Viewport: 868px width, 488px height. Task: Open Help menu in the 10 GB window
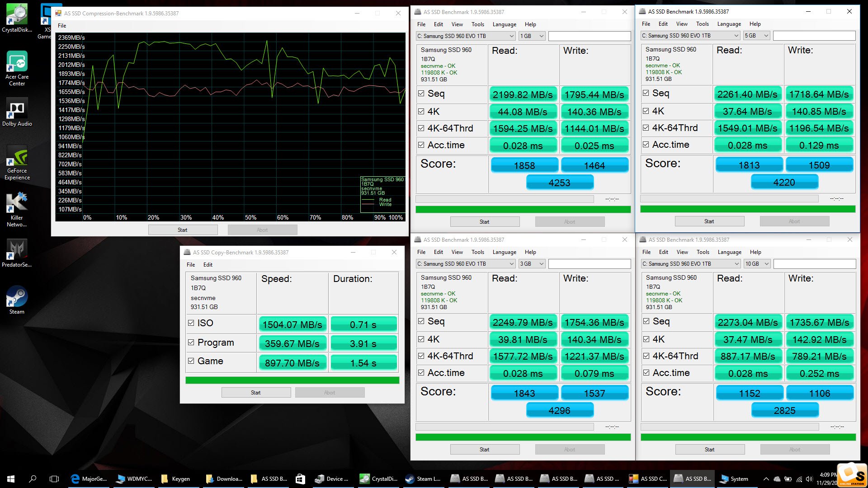click(755, 252)
